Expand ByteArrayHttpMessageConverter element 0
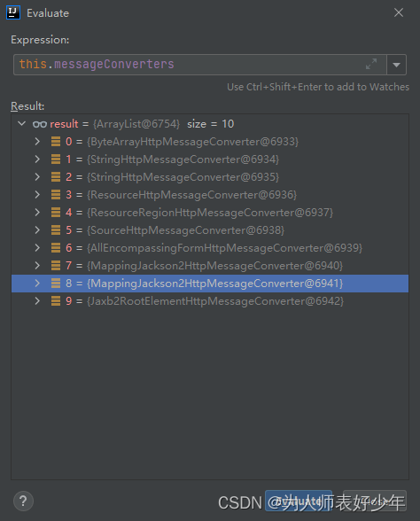 click(37, 142)
